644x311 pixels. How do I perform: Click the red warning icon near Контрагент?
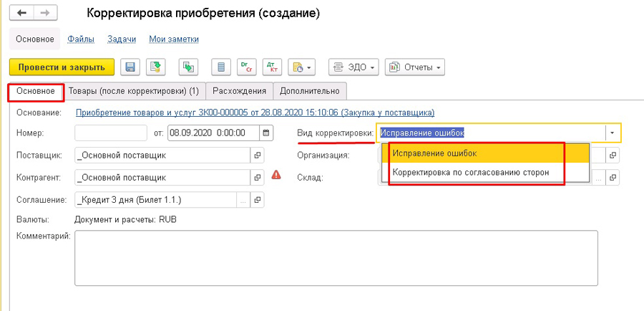click(x=276, y=176)
